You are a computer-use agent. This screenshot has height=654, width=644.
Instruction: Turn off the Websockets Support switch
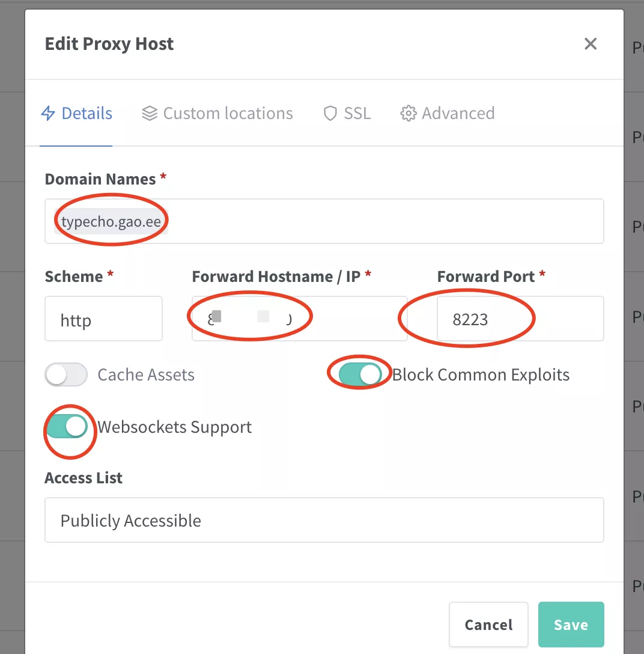click(66, 427)
